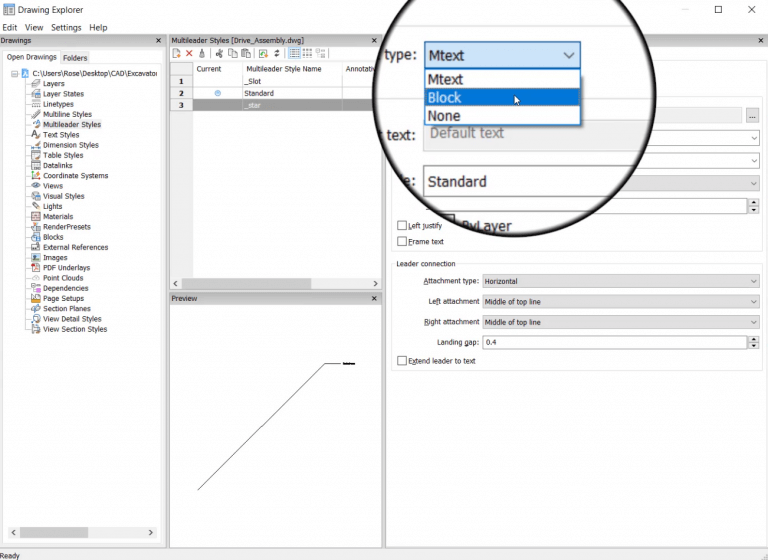Switch to the Folders tab

click(75, 58)
